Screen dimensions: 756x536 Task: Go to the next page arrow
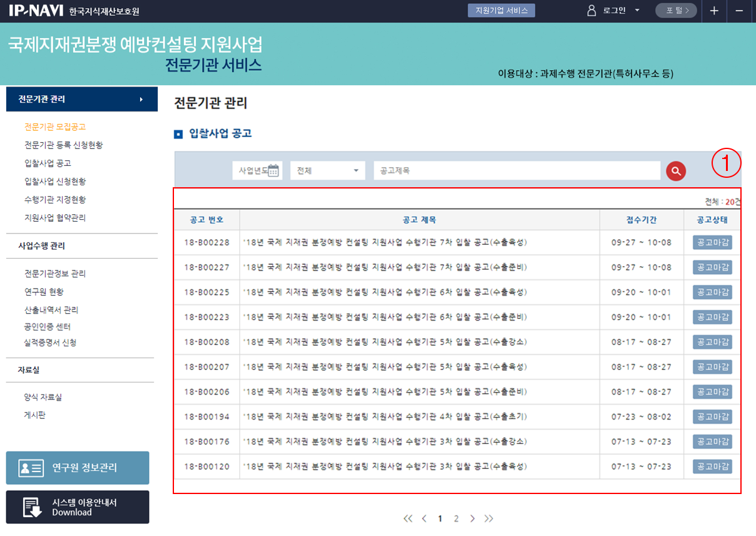(472, 518)
